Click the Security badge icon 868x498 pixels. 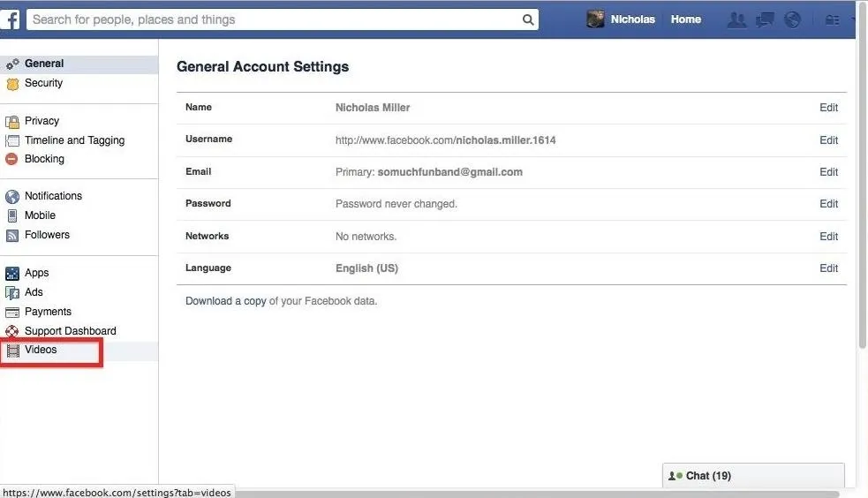12,84
